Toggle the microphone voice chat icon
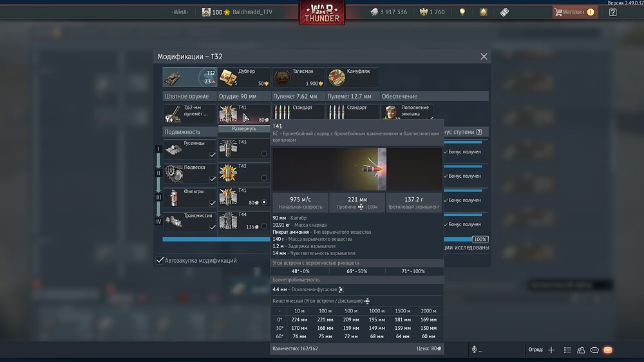Image resolution: width=644 pixels, height=362 pixels. pyautogui.click(x=475, y=349)
